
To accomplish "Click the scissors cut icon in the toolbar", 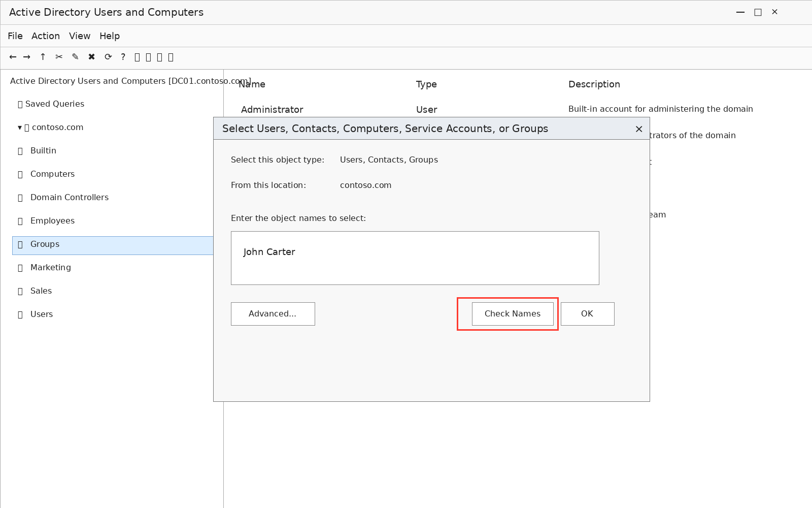I will click(x=59, y=57).
